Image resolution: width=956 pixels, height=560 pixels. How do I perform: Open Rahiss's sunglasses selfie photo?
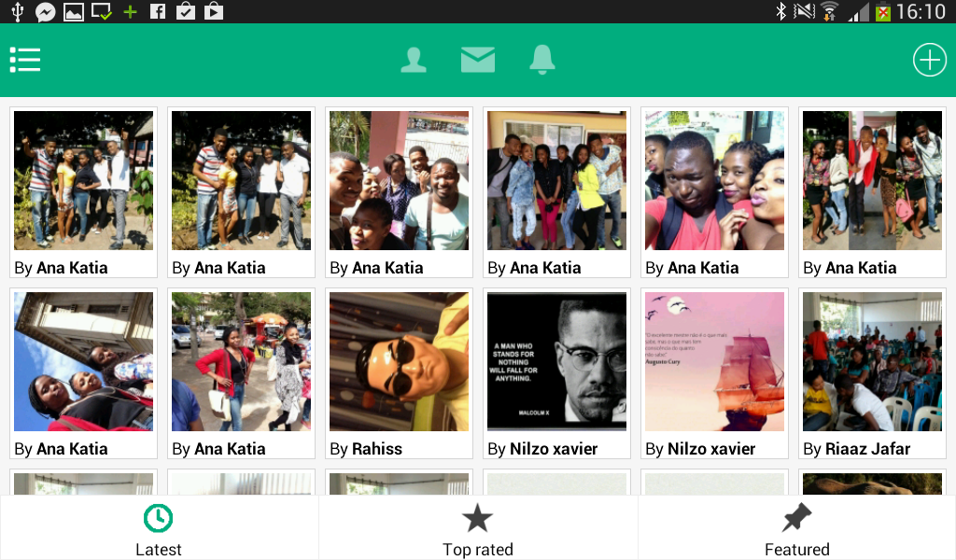pos(399,361)
